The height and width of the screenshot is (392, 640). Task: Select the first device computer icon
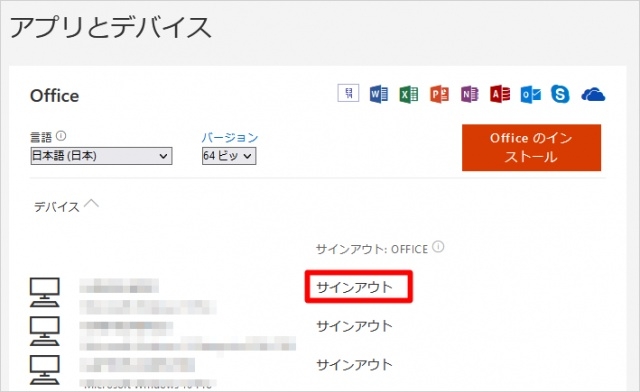click(x=44, y=292)
